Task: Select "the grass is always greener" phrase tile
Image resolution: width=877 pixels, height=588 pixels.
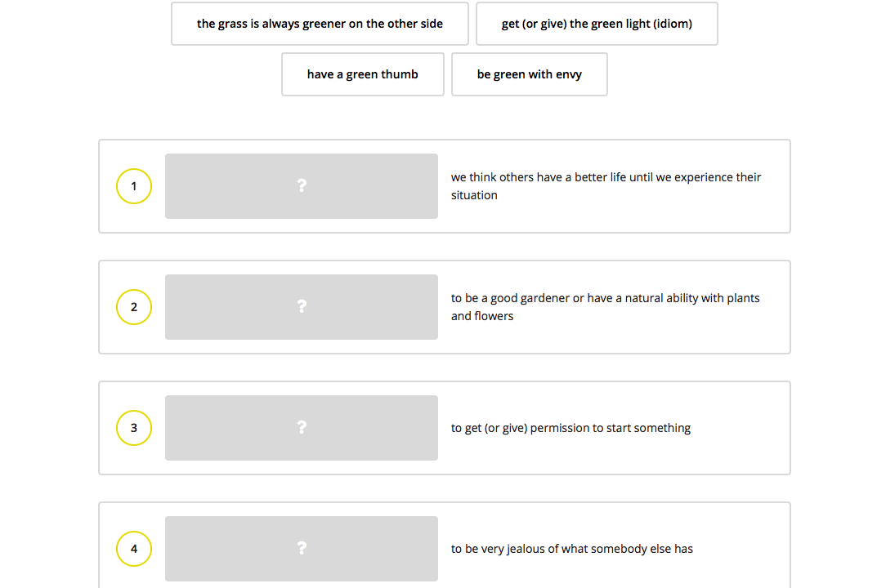Action: 320,24
